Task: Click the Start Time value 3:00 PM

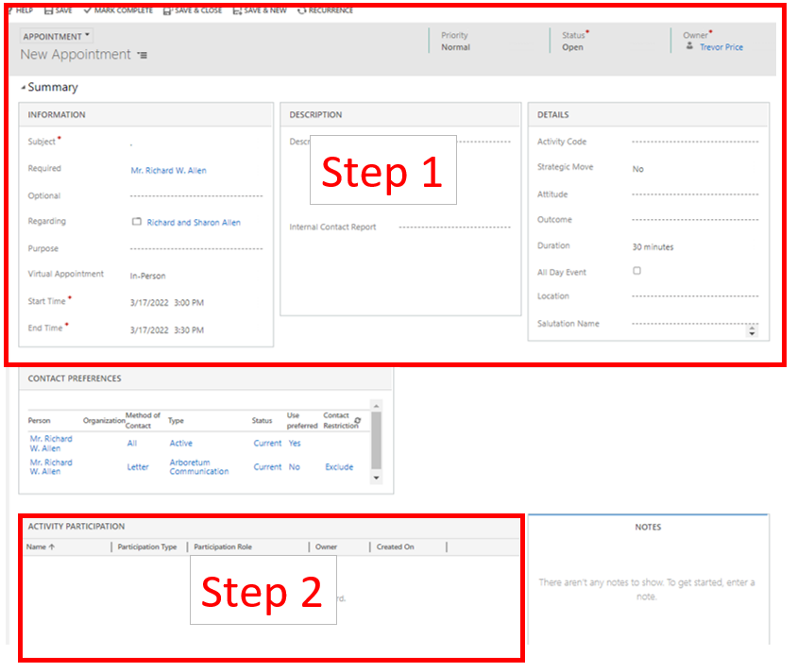Action: pos(189,303)
